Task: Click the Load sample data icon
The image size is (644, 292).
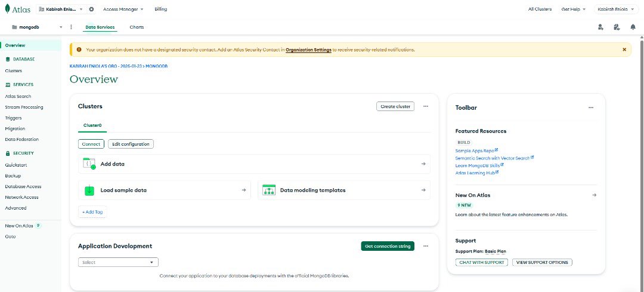Action: (89, 190)
